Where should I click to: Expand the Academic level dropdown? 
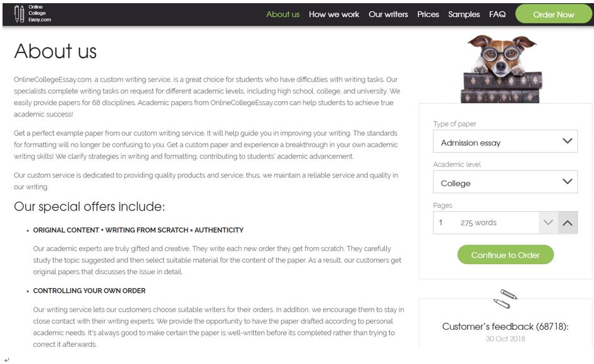505,182
